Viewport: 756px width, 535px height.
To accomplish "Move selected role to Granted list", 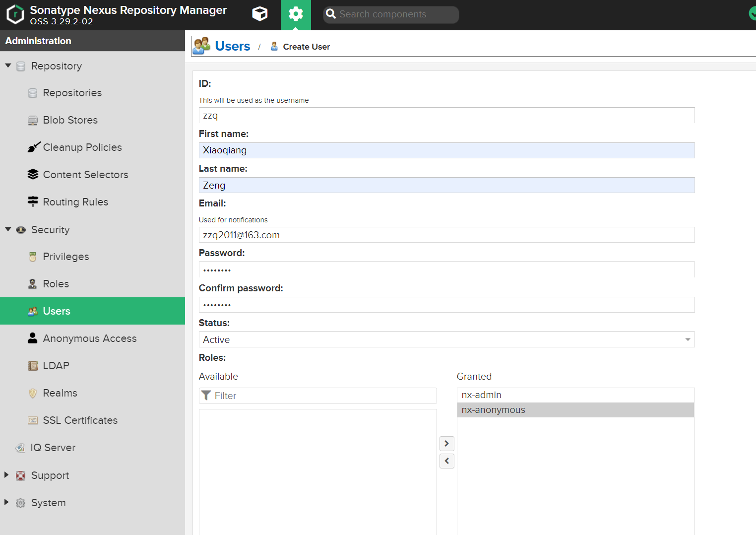I will coord(447,443).
